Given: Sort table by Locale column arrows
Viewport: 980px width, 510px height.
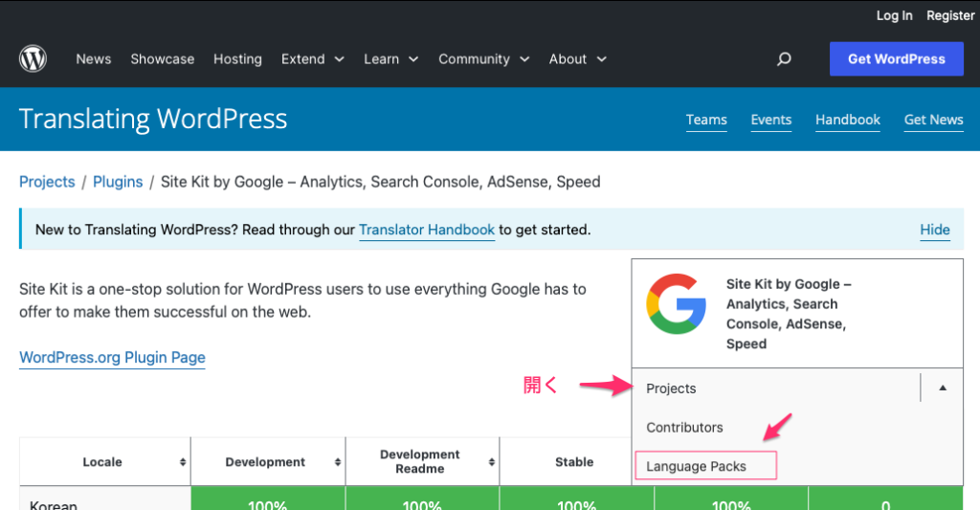Looking at the screenshot, I should [x=183, y=462].
